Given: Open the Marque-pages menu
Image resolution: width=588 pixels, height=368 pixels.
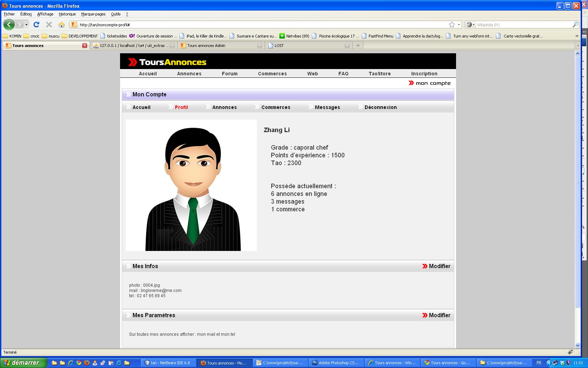Looking at the screenshot, I should [x=93, y=14].
